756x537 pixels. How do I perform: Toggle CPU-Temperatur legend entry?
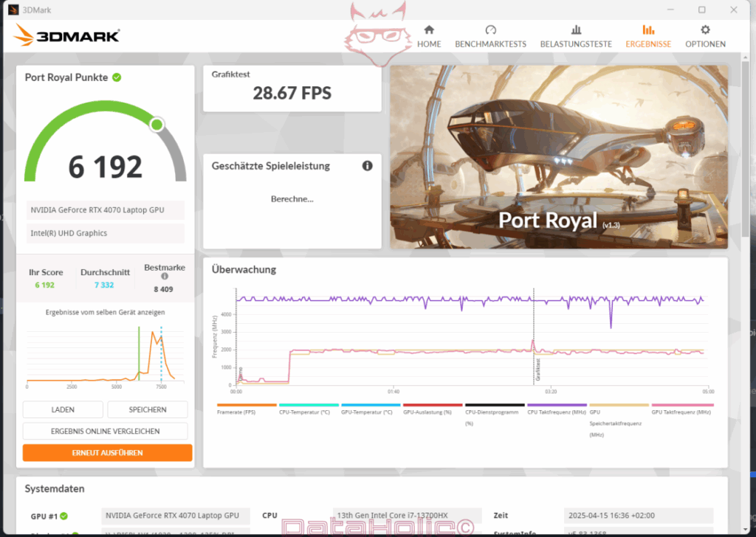coord(309,409)
